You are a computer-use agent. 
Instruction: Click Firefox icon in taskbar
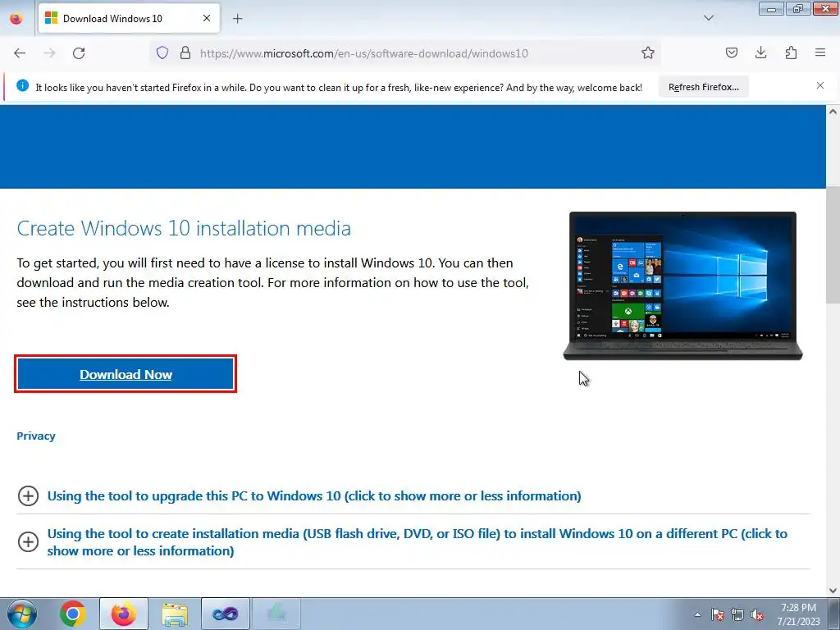(x=124, y=614)
